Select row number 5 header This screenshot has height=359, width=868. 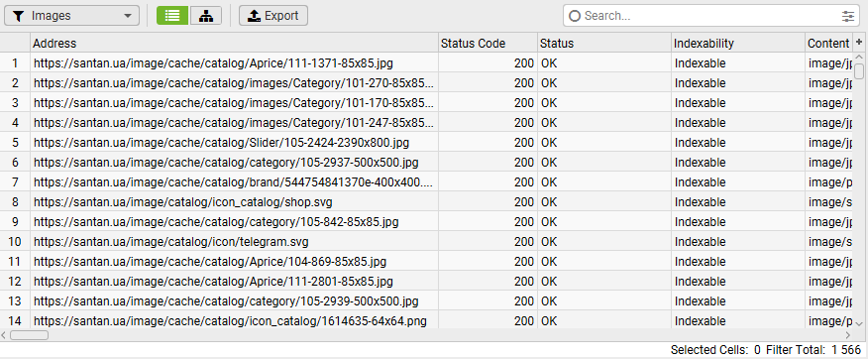pyautogui.click(x=15, y=143)
